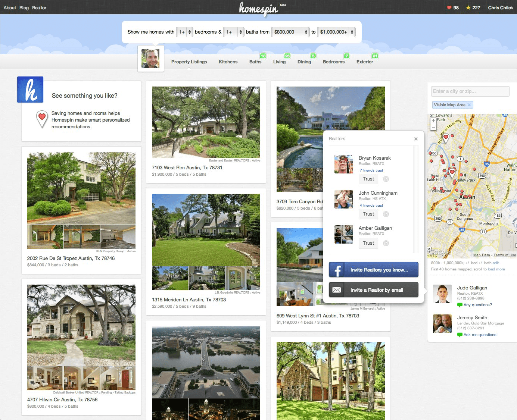Click the load more homes link
The width and height of the screenshot is (517, 420).
(x=496, y=269)
